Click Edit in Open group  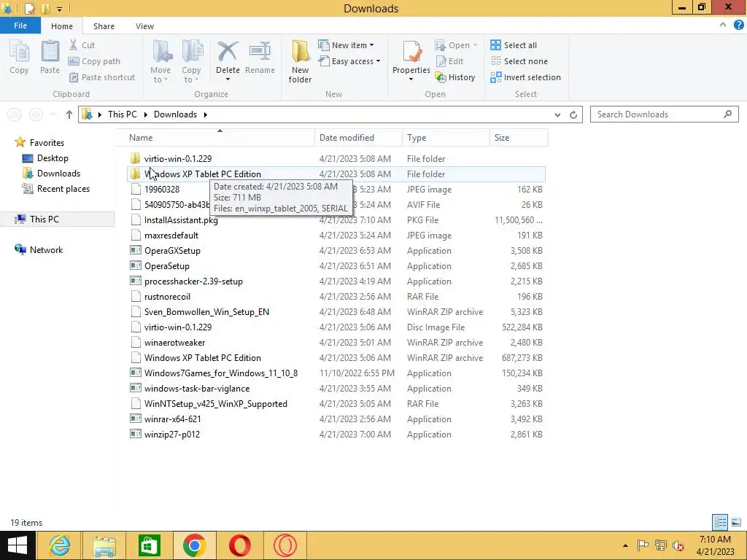click(449, 61)
